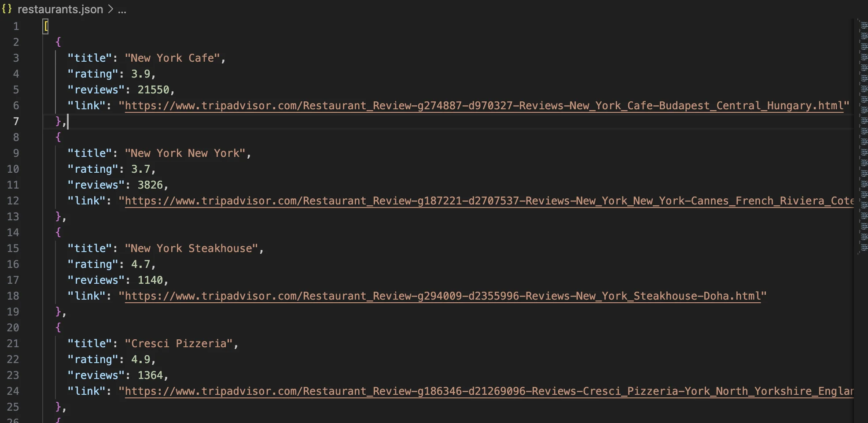Click the JSON file icon in breadcrumb
Screen dimensions: 868x423
click(x=7, y=9)
